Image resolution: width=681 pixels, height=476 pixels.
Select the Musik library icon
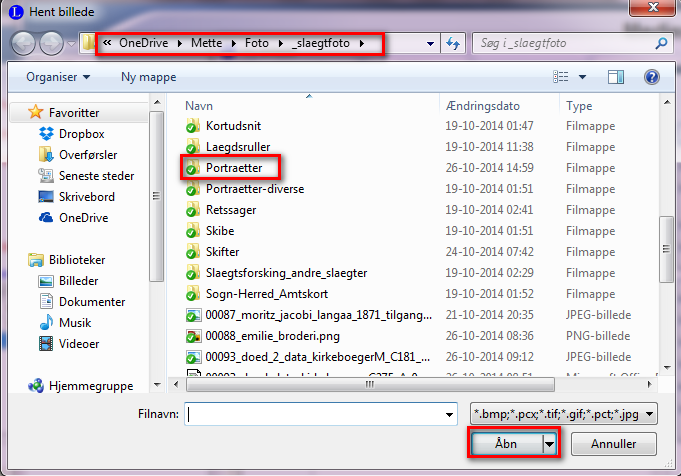point(45,323)
